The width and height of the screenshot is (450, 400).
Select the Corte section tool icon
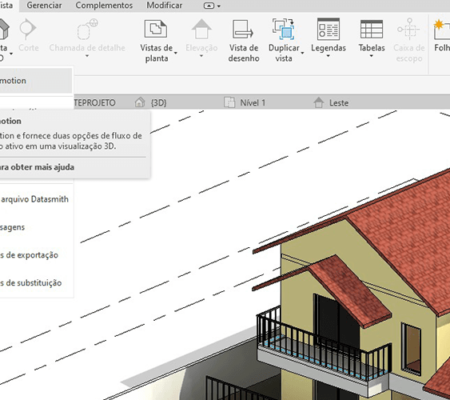tap(28, 29)
